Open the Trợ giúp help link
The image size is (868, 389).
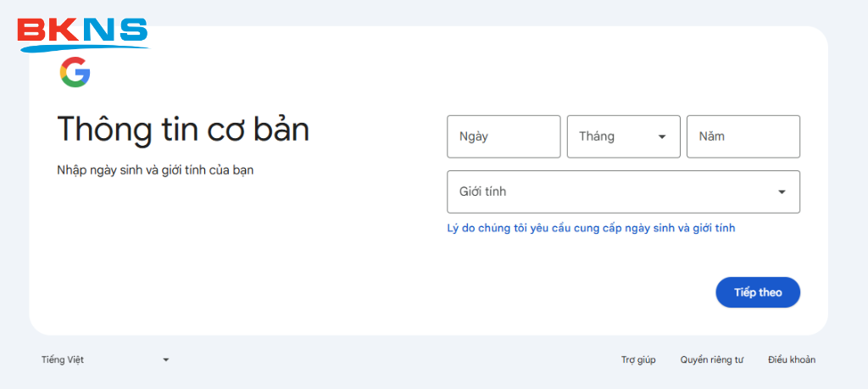pyautogui.click(x=638, y=360)
